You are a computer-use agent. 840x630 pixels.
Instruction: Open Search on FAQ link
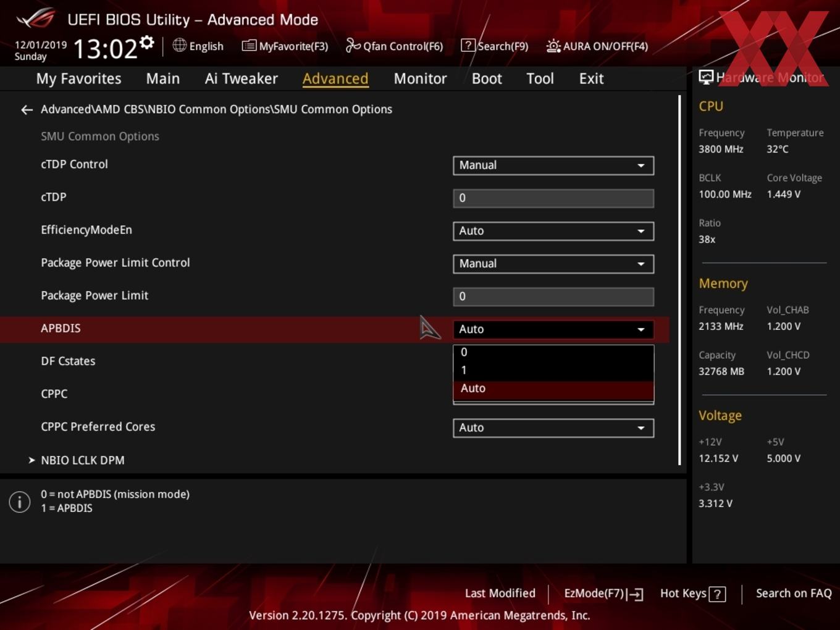(x=794, y=594)
